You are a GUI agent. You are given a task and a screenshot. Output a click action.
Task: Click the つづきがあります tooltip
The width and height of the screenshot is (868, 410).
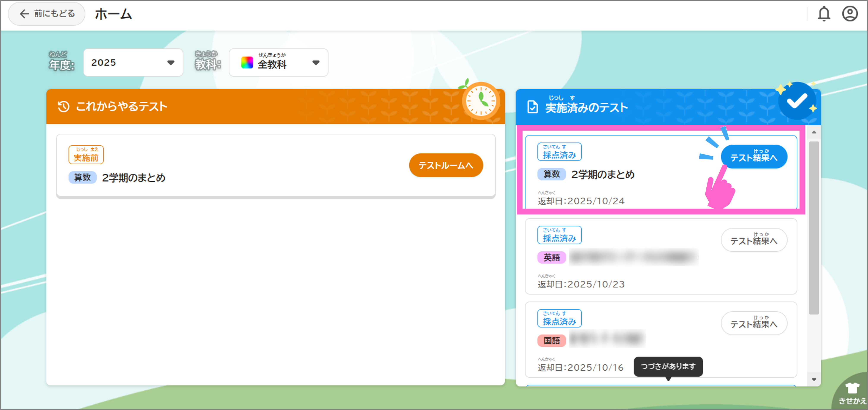coord(668,366)
